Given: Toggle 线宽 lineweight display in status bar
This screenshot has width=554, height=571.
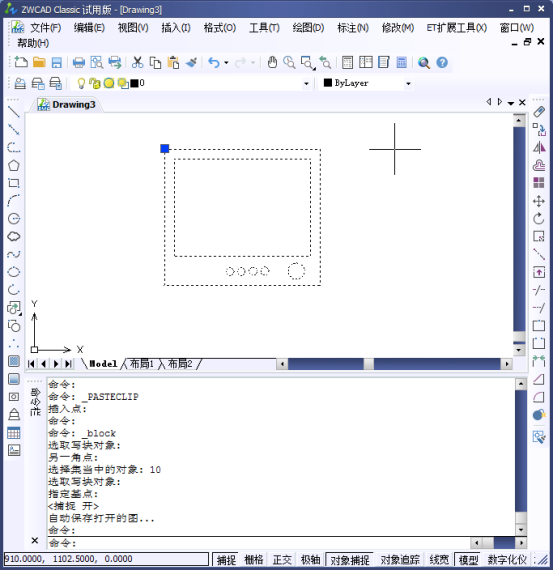Looking at the screenshot, I should point(439,560).
